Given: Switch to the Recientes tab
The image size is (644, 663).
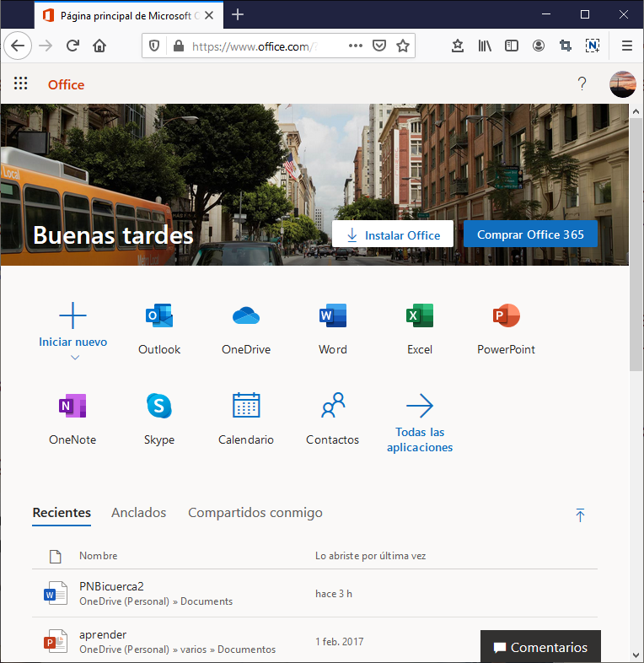Looking at the screenshot, I should click(x=62, y=513).
